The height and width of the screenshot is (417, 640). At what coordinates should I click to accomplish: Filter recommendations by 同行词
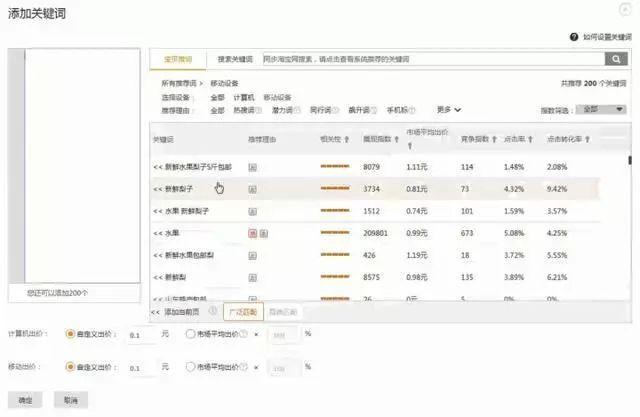pos(321,110)
